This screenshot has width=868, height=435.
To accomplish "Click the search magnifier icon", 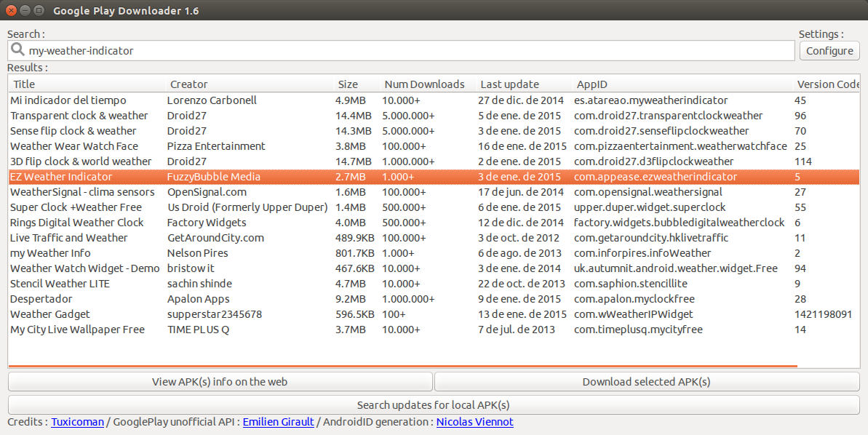I will pos(17,49).
